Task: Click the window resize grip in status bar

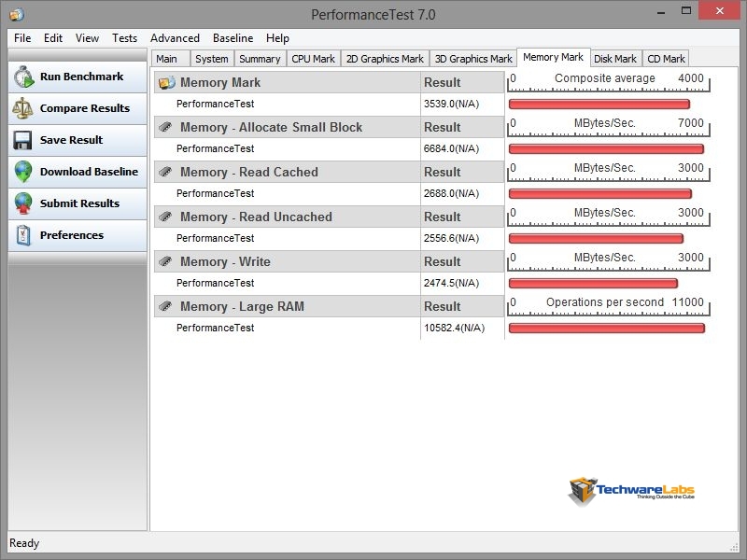Action: click(x=734, y=546)
